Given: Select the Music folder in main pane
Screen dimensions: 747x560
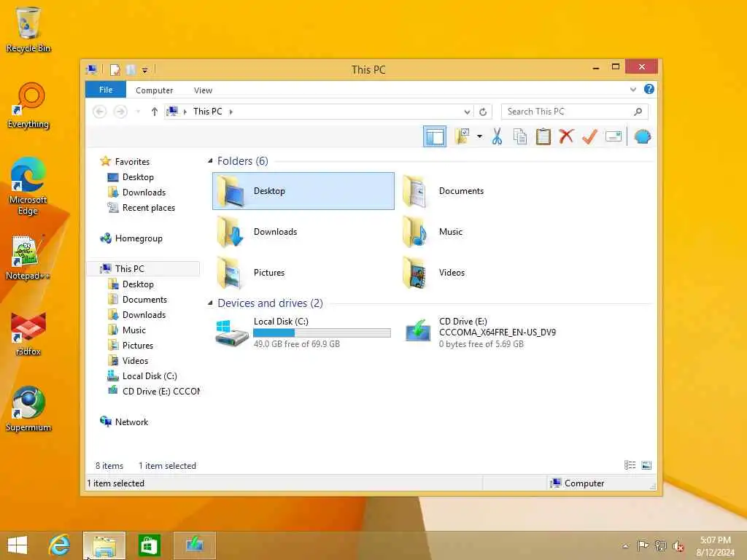Looking at the screenshot, I should tap(488, 232).
